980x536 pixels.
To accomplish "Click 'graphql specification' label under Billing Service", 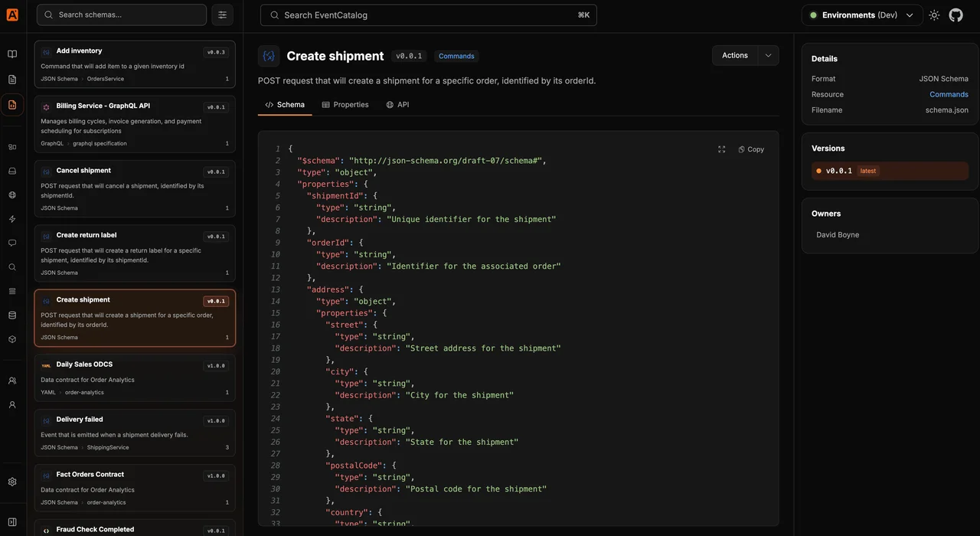I will pos(100,143).
